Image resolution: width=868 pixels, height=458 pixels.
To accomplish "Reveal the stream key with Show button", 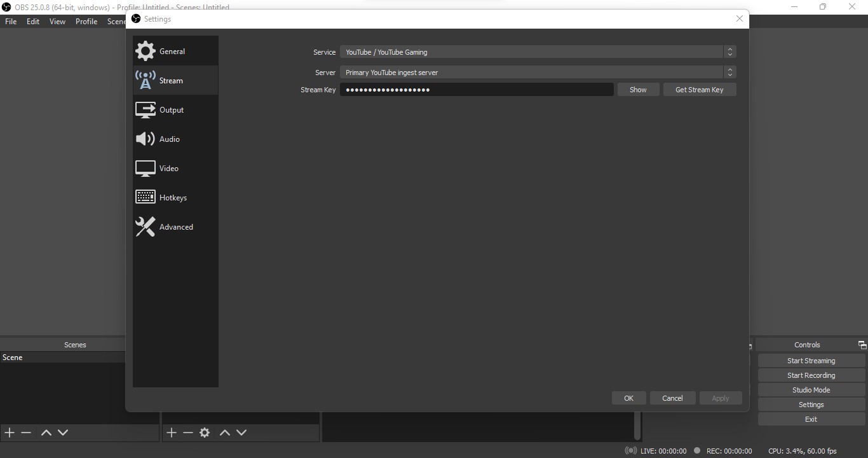I will [638, 90].
